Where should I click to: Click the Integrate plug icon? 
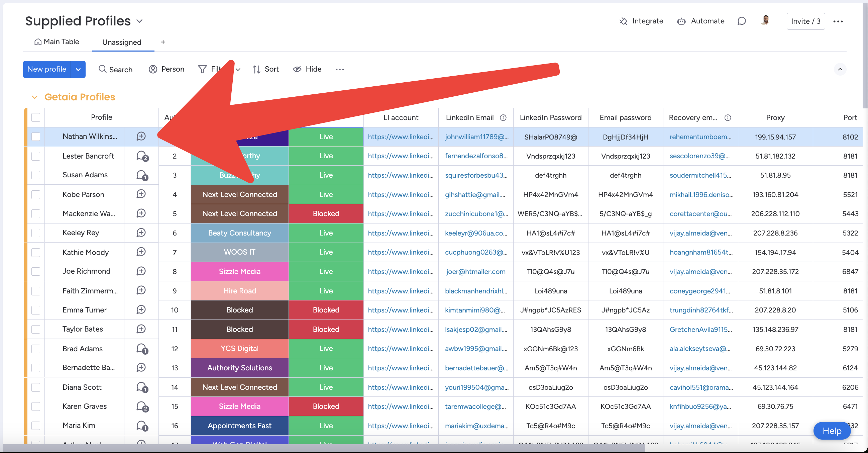(x=623, y=21)
